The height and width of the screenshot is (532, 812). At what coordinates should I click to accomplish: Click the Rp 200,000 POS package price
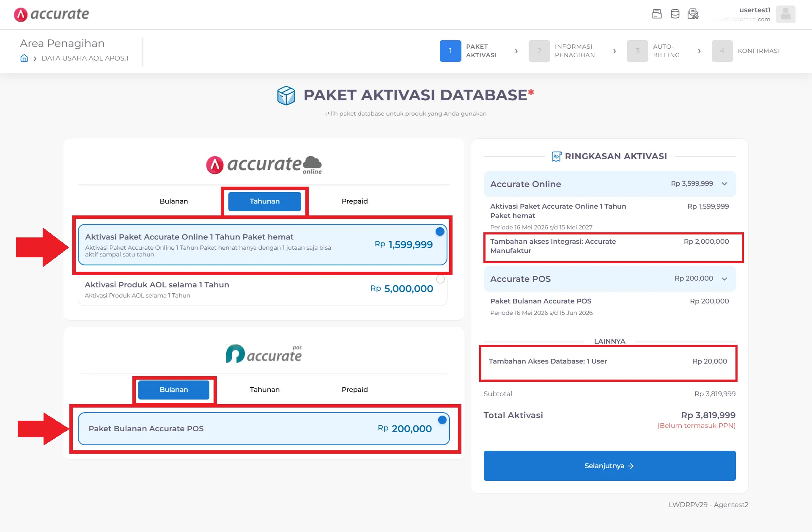(405, 429)
